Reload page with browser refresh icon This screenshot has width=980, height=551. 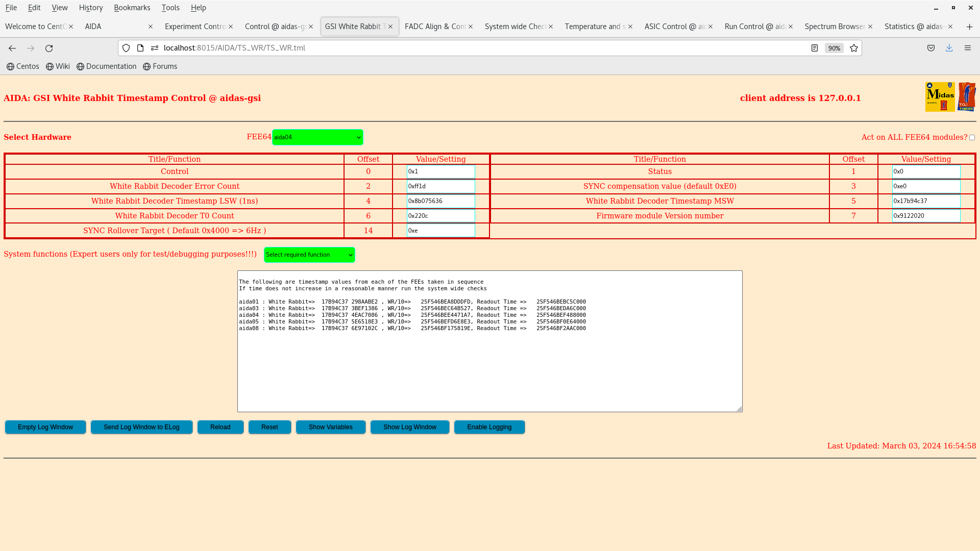(49, 48)
